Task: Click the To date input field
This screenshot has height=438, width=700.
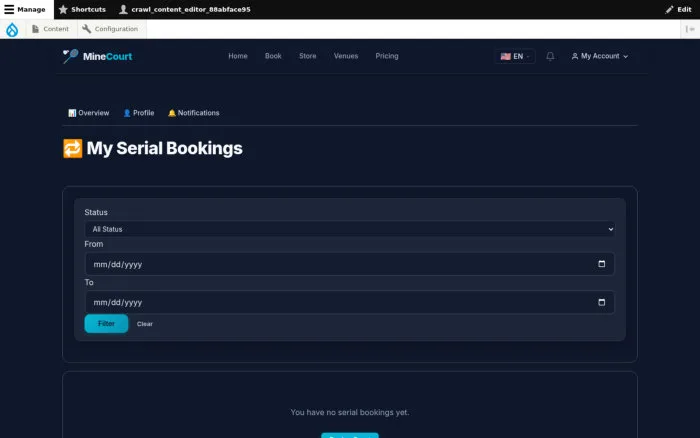Action: [x=350, y=302]
